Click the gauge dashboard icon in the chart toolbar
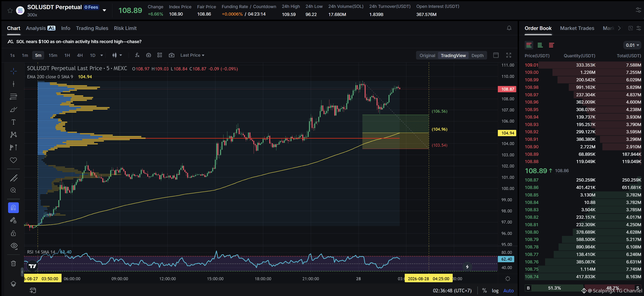Screen dimensions: 644x296 149,55
